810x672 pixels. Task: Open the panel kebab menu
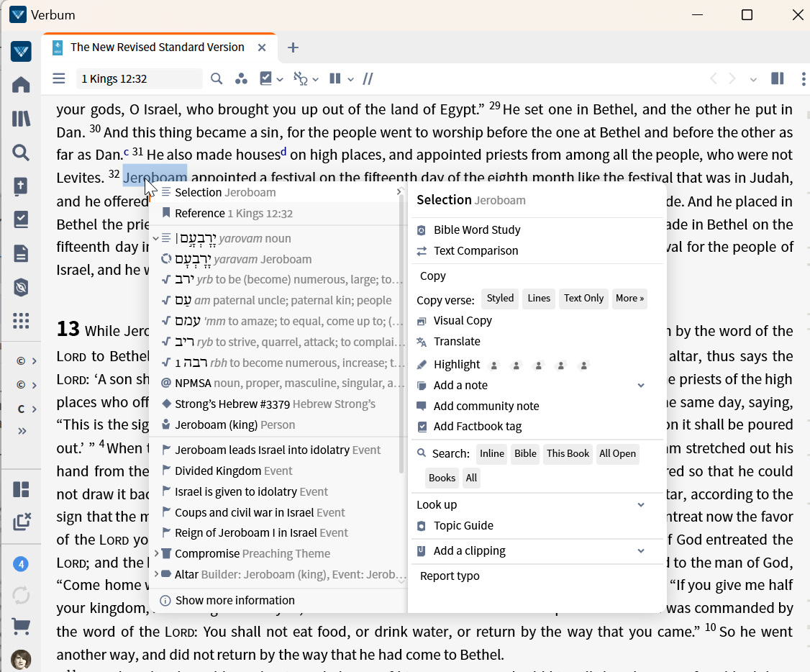(x=804, y=78)
